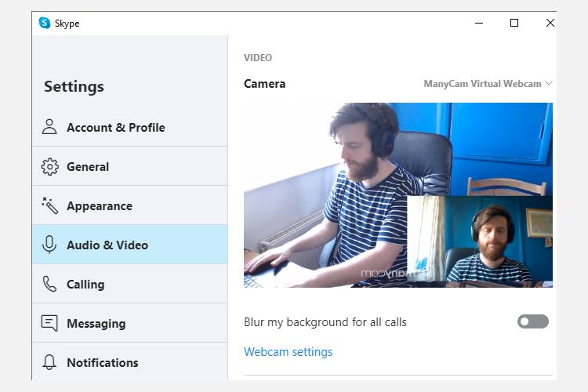Screen dimensions: 588x392
Task: Click the chevron next to ManyCam Virtual Webcam
Action: pyautogui.click(x=549, y=83)
